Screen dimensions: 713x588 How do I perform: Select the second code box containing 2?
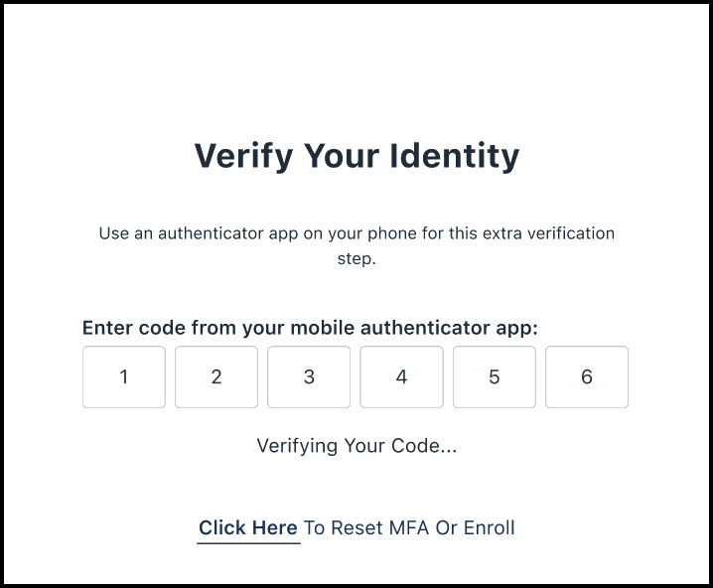[216, 377]
